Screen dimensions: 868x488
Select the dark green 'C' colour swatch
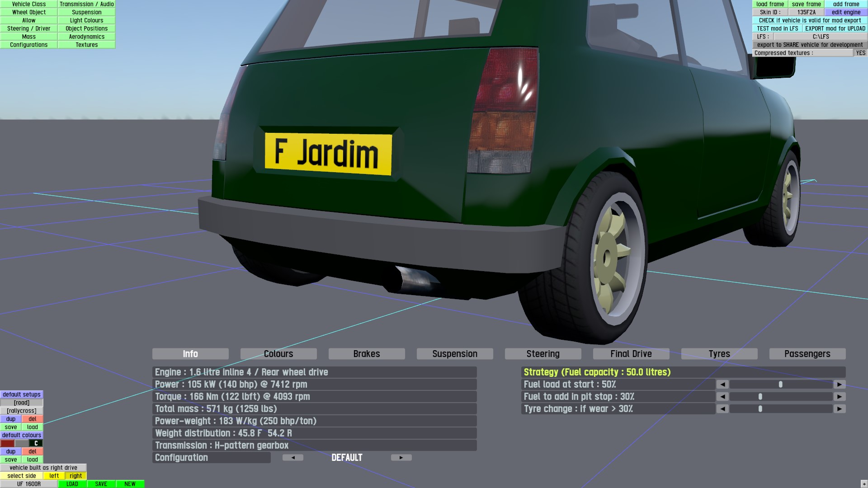(x=36, y=443)
